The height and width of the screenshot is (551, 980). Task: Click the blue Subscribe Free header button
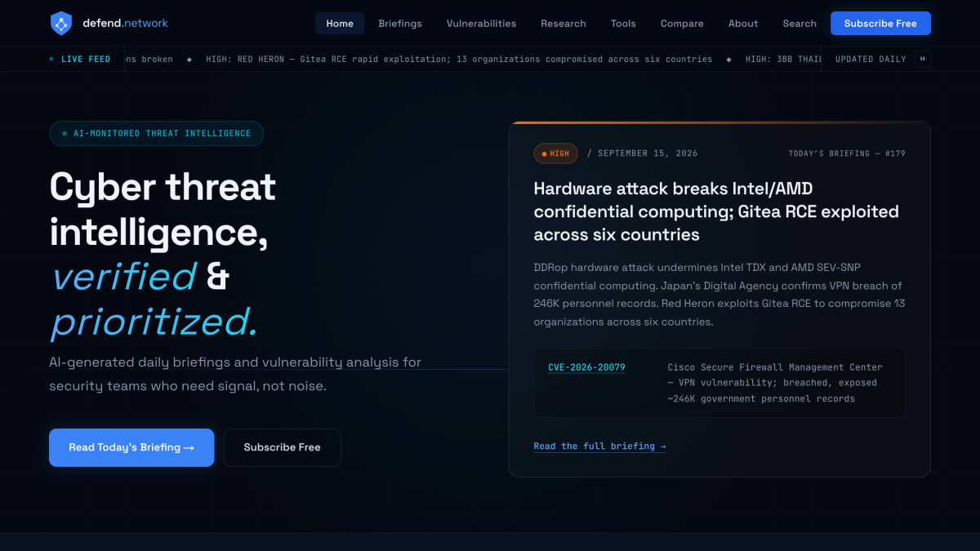point(880,24)
